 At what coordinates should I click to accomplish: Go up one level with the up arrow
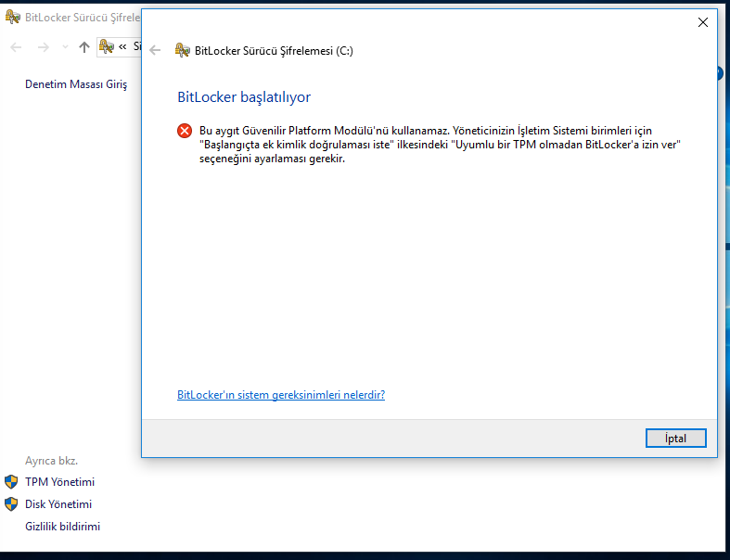[84, 46]
